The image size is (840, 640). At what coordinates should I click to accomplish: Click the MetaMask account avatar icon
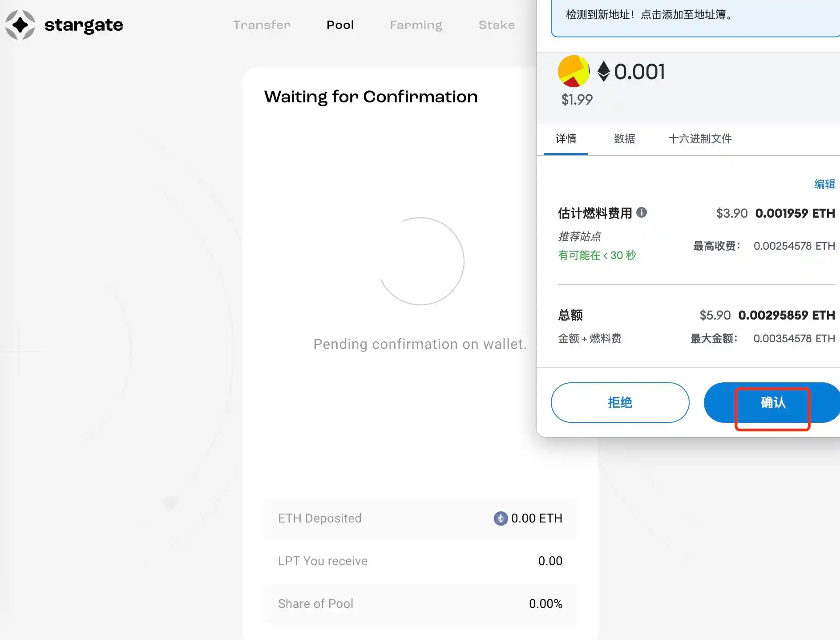(573, 71)
